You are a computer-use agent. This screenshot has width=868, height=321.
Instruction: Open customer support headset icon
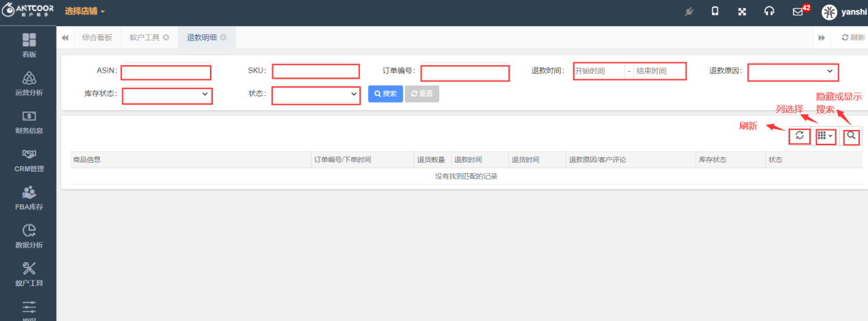770,12
